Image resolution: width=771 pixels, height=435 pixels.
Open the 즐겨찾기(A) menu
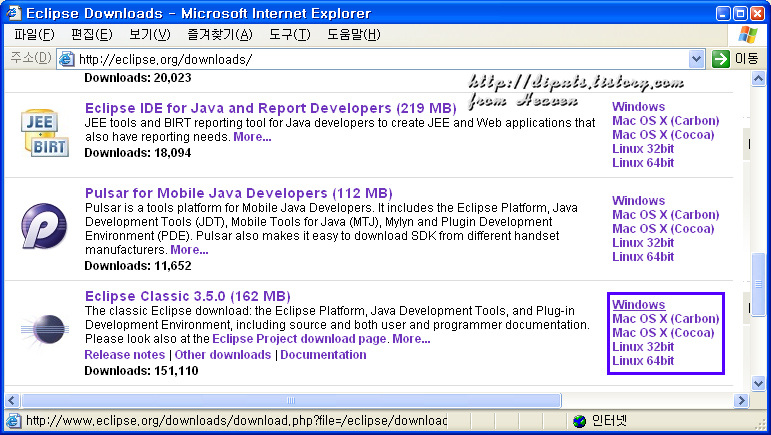click(x=220, y=35)
